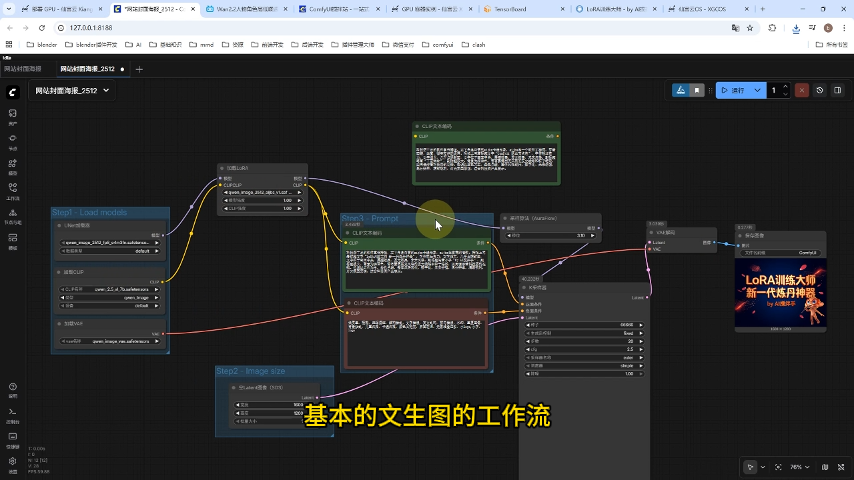Switch to the first 网站封面海报 workflow tab

click(23, 69)
